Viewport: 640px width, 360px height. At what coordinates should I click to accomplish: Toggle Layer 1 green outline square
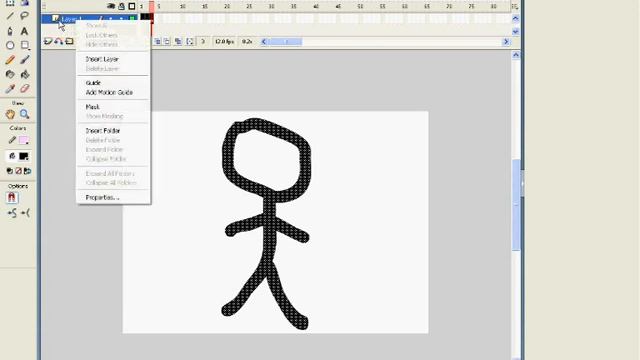click(x=132, y=19)
